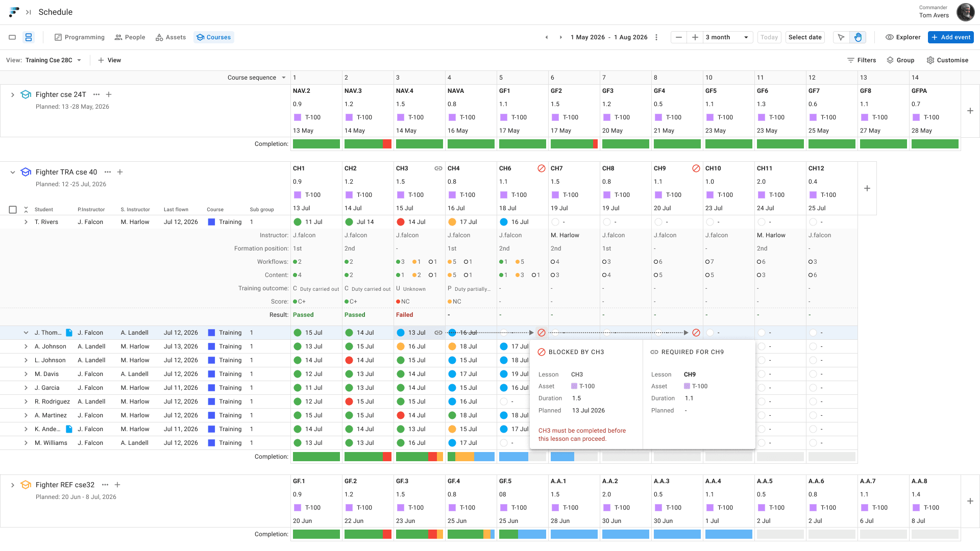Viewport: 980px width, 551px height.
Task: Click NAV.3 completion progress bar
Action: (x=367, y=144)
